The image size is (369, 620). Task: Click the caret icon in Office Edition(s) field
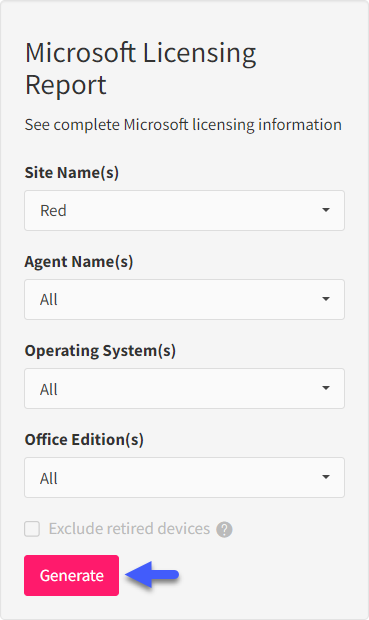(326, 477)
